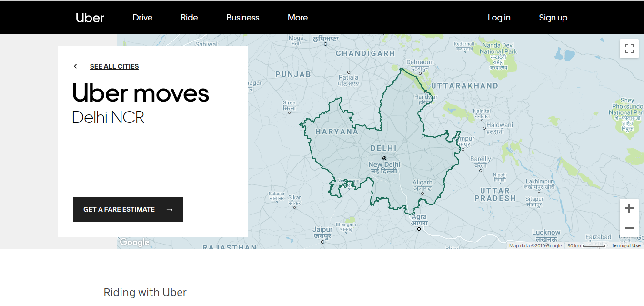
Task: Click the Agra label on map
Action: click(419, 220)
